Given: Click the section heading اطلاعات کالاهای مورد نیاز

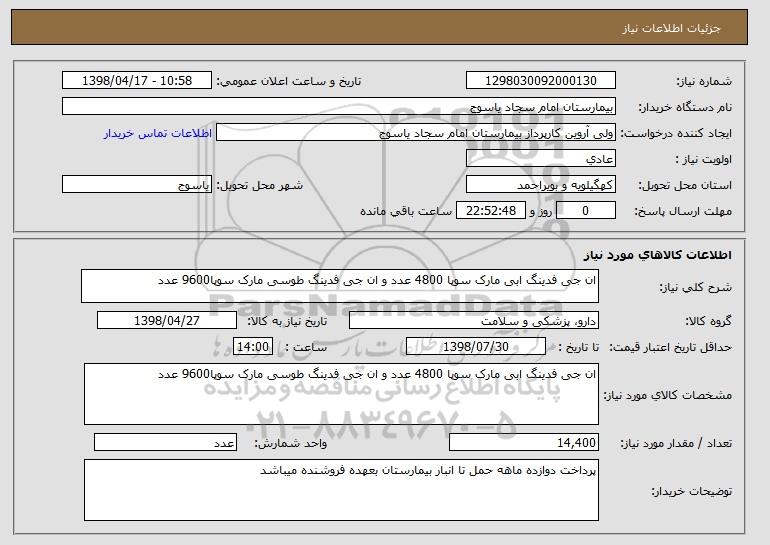Looking at the screenshot, I should (658, 254).
